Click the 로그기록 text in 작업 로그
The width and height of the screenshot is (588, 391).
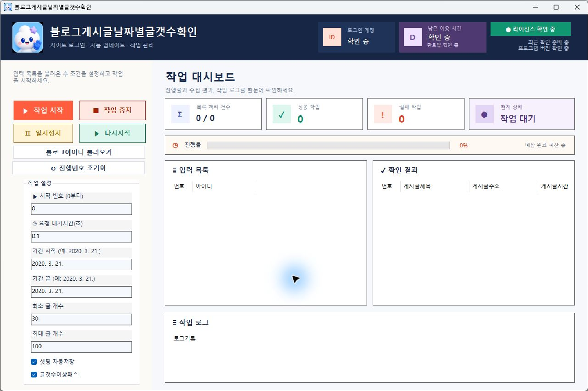[x=184, y=338]
